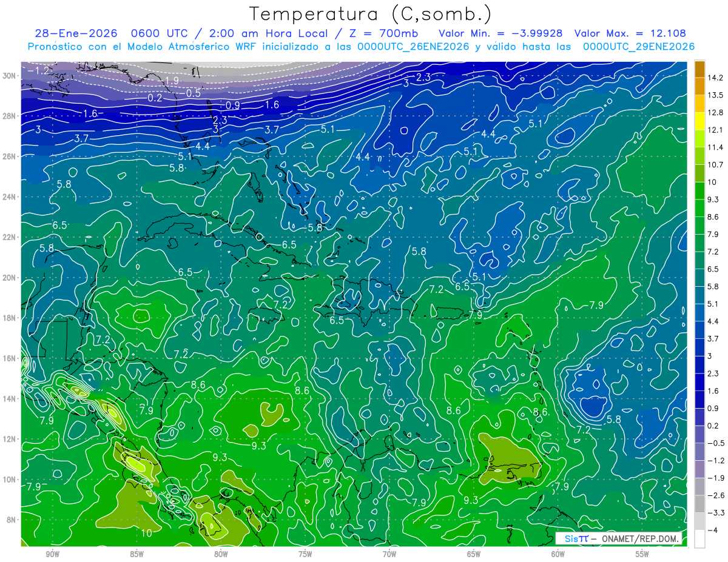Click the '75W' longitude axis label
Screen dimensions: 728x562
(x=305, y=554)
